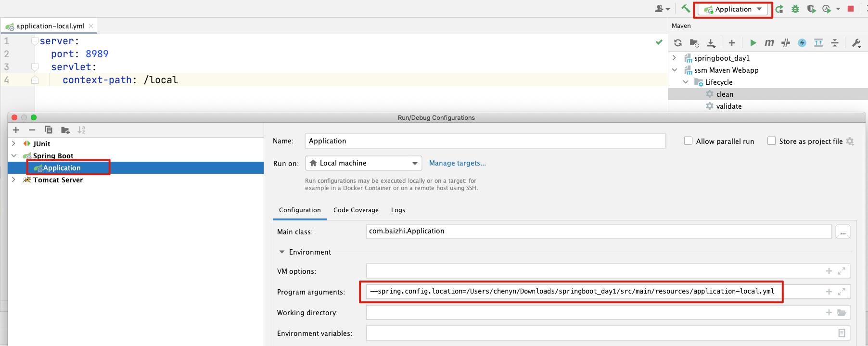This screenshot has height=346, width=868.
Task: Open profiler run options dropdown arrow
Action: click(838, 9)
